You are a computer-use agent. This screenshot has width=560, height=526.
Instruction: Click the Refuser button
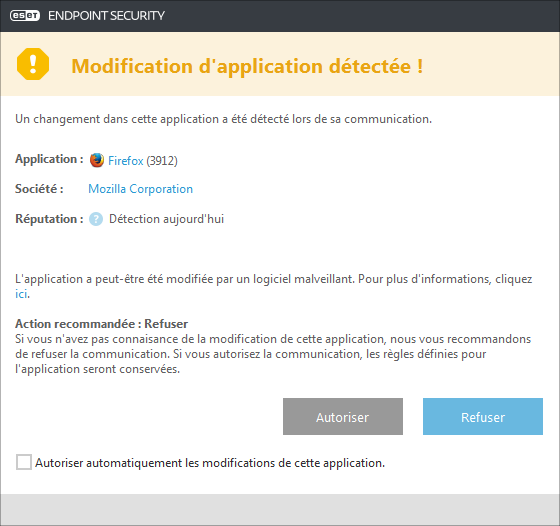coord(483,416)
